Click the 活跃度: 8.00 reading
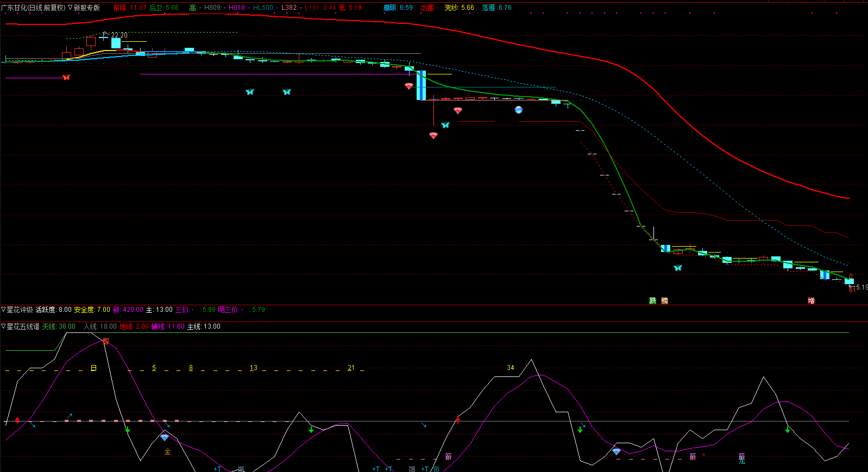Screen dimensions: 868x472 (54, 310)
